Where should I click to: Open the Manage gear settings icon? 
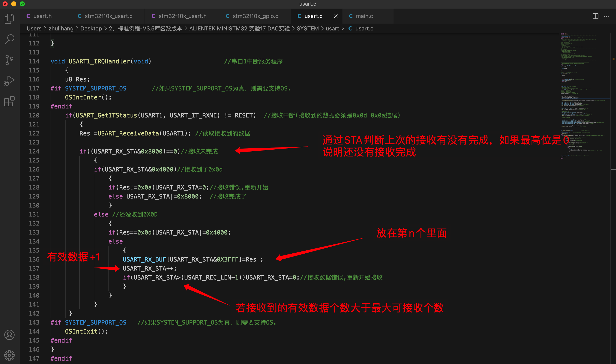pyautogui.click(x=10, y=355)
